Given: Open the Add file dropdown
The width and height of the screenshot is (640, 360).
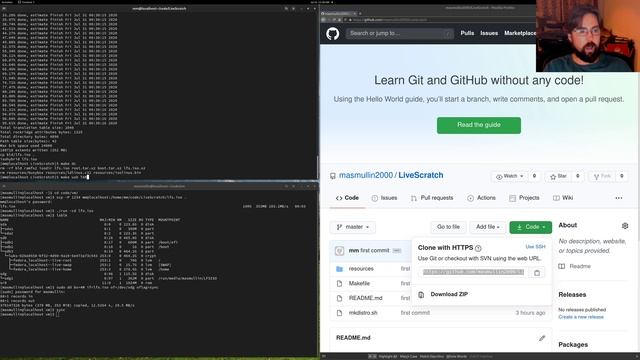Looking at the screenshot, I should pos(488,227).
